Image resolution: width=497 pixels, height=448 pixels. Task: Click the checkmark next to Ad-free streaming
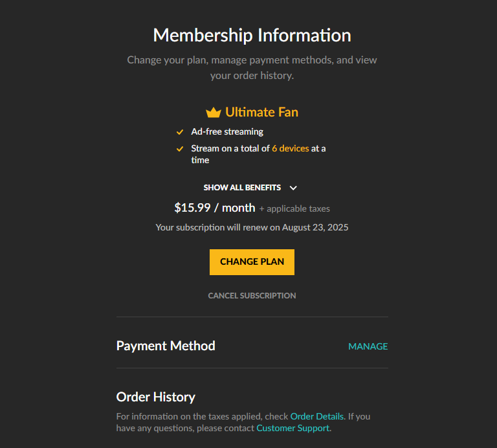coord(180,132)
